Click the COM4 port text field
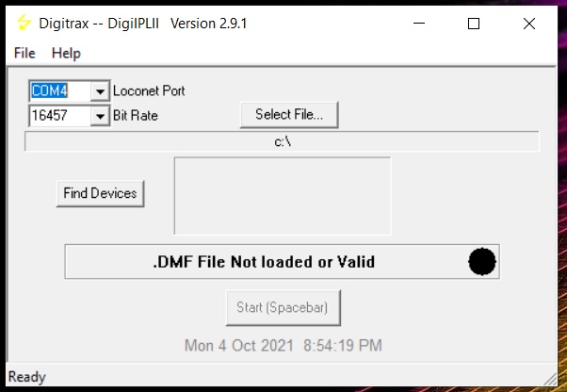 (58, 91)
